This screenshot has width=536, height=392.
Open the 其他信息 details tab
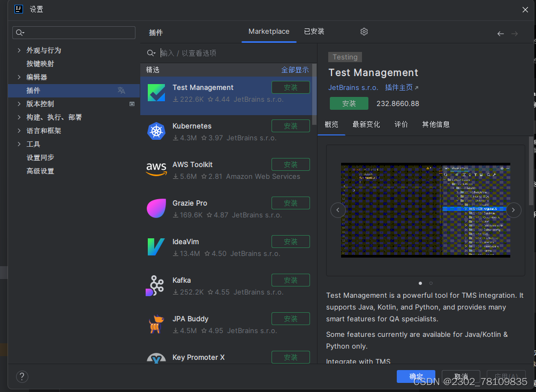pos(435,124)
